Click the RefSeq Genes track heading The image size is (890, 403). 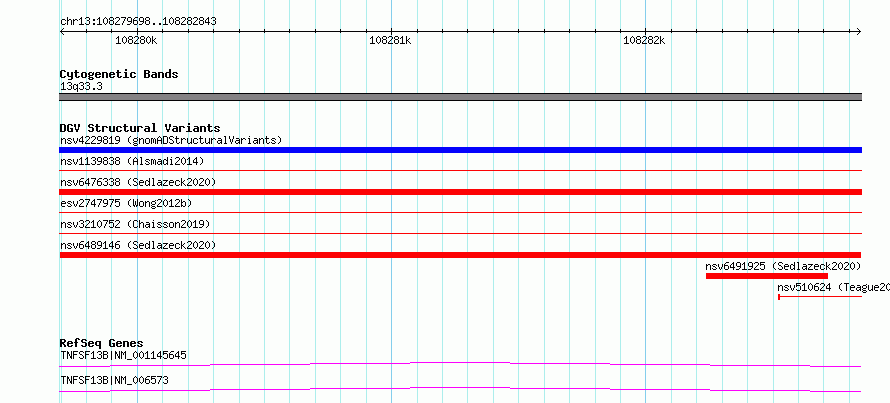click(102, 343)
